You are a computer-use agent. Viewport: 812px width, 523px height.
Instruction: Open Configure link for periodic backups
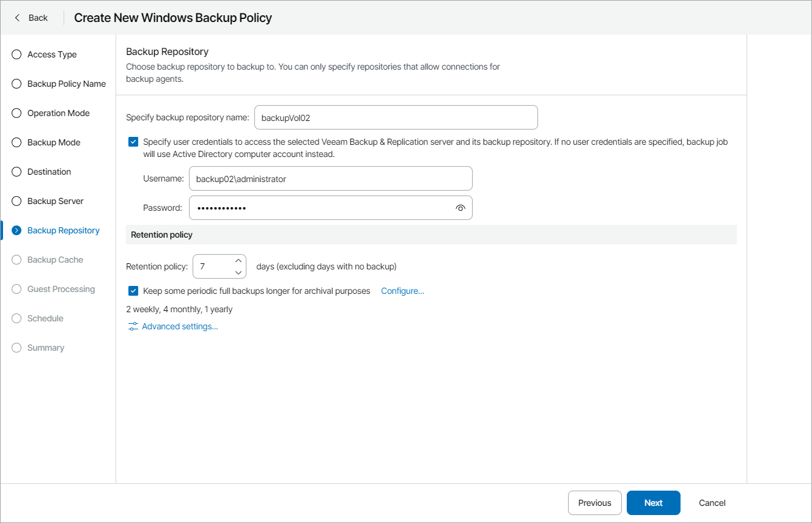coord(402,291)
